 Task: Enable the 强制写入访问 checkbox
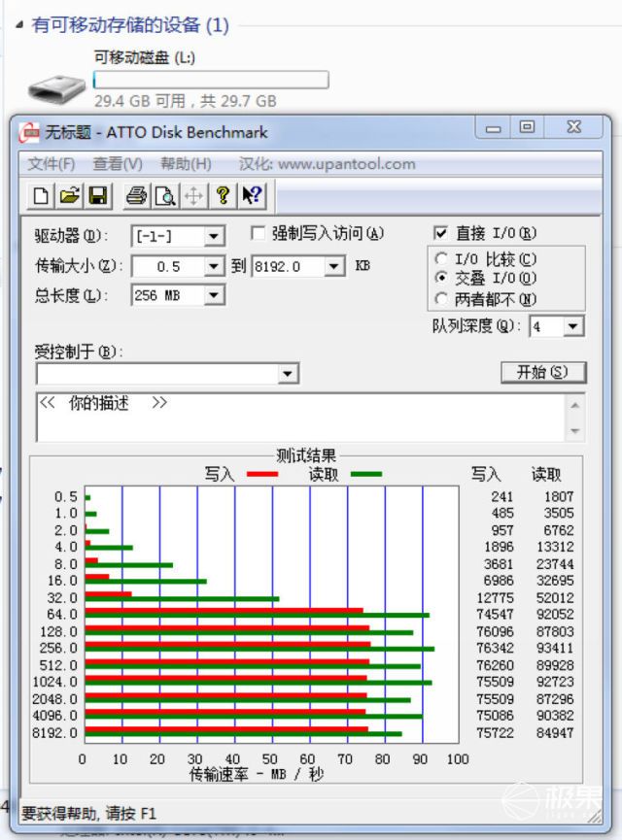coord(258,233)
